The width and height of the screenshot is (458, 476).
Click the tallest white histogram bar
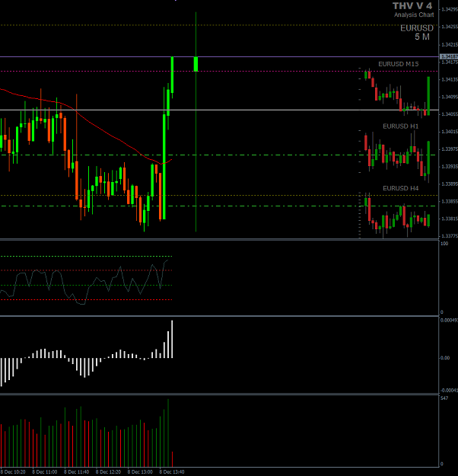click(x=172, y=339)
